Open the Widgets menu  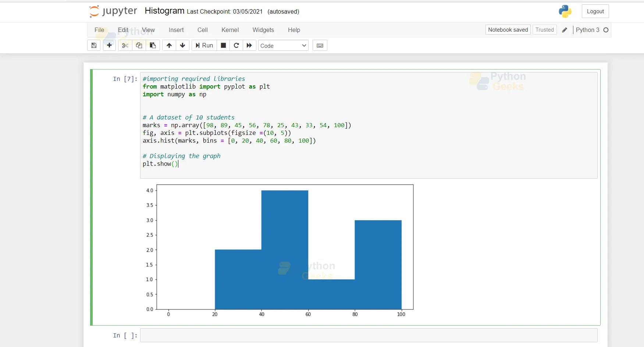click(263, 30)
